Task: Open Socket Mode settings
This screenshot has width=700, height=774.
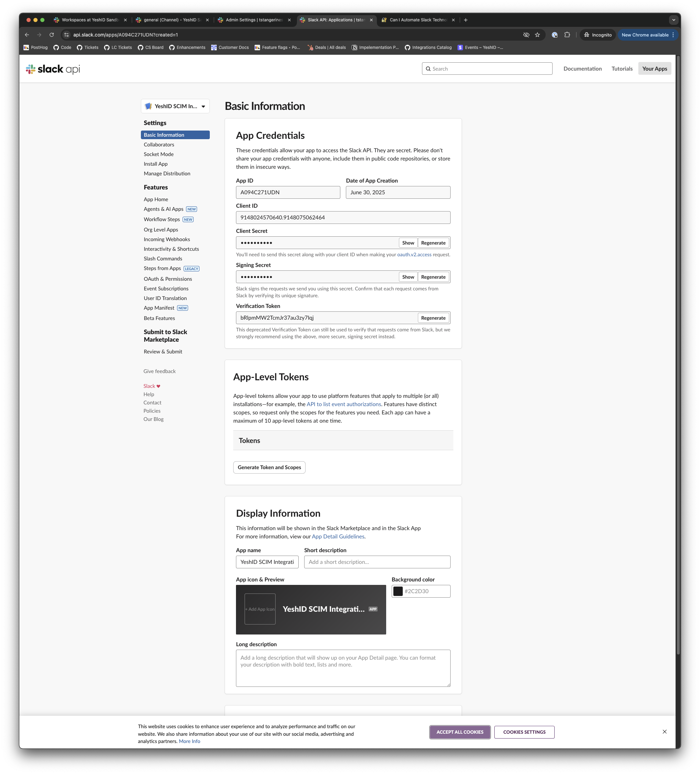Action: pyautogui.click(x=158, y=154)
